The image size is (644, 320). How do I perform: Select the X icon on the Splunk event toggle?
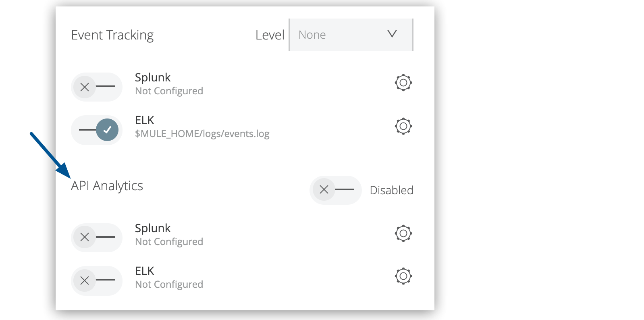[x=85, y=87]
